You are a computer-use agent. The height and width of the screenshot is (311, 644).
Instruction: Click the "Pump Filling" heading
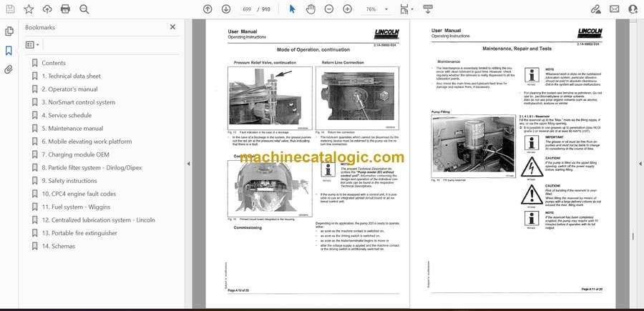click(440, 112)
